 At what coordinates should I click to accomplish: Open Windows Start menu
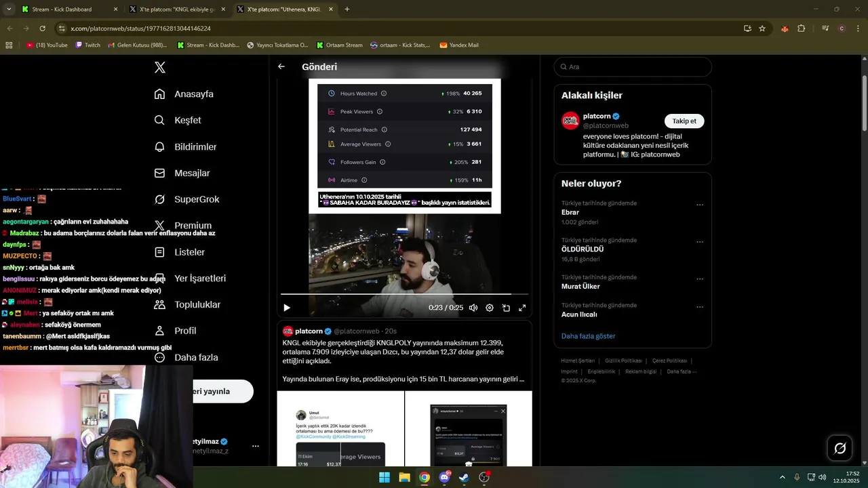coord(384,477)
